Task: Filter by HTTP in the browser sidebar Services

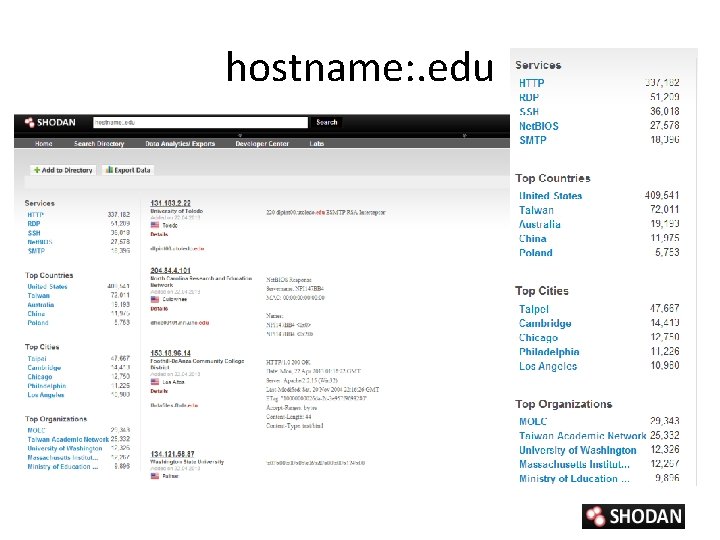Action: pyautogui.click(x=35, y=214)
